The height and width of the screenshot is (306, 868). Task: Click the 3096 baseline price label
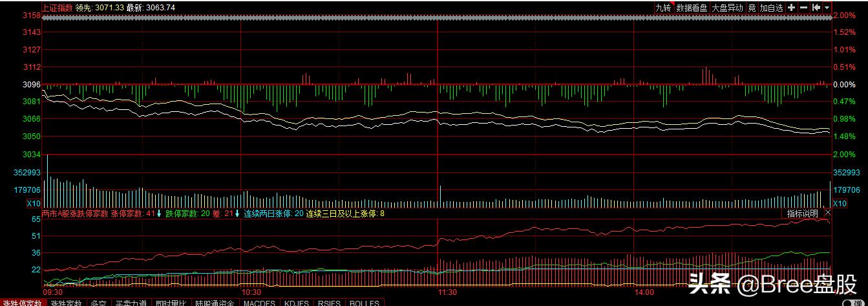31,85
